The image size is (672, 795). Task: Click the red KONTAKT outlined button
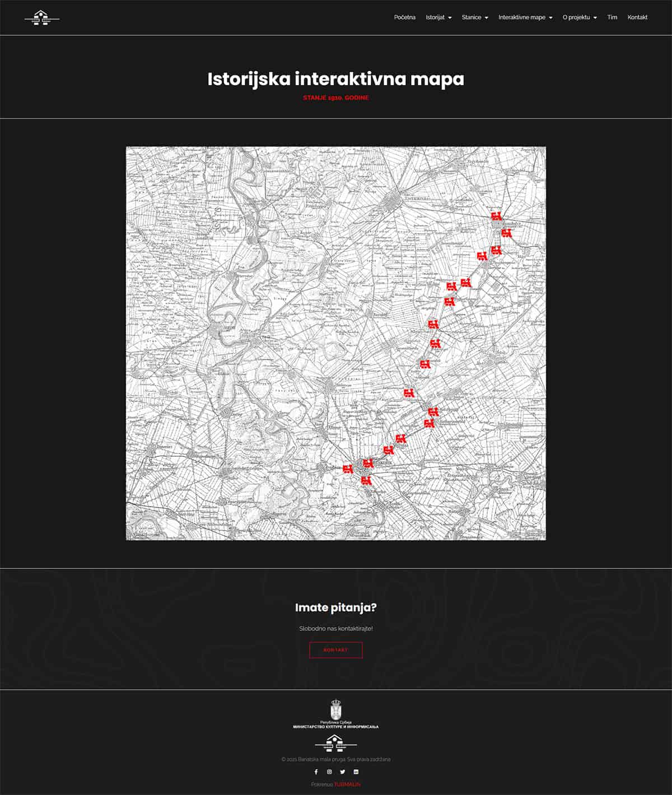pyautogui.click(x=336, y=650)
